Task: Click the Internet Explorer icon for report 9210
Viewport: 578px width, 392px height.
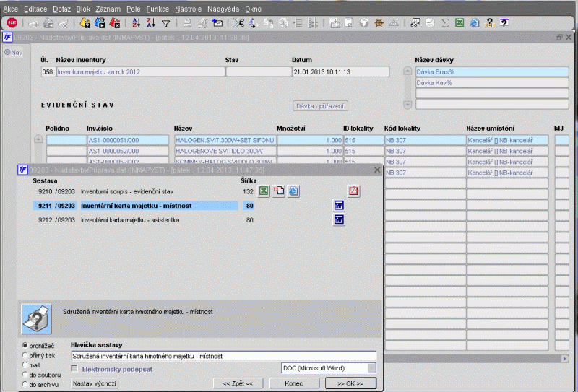Action: [x=294, y=191]
